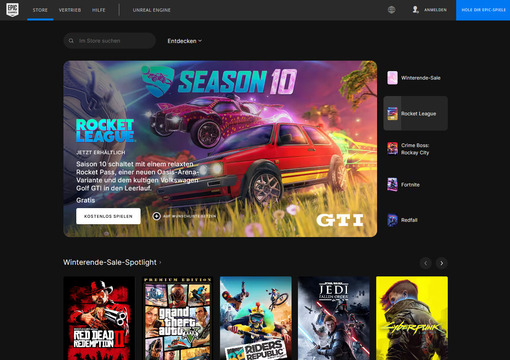510x360 pixels.
Task: Click the Im Store suchen search field
Action: (x=110, y=41)
